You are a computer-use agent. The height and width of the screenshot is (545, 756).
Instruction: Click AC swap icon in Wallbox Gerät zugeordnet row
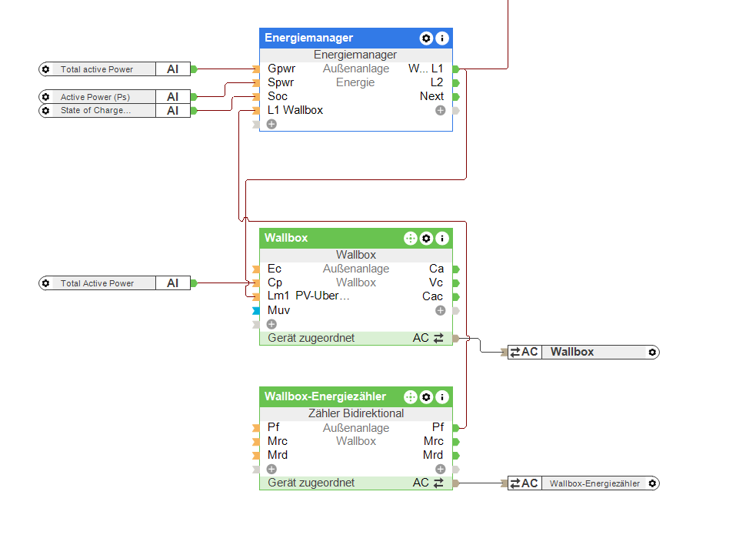(x=438, y=338)
